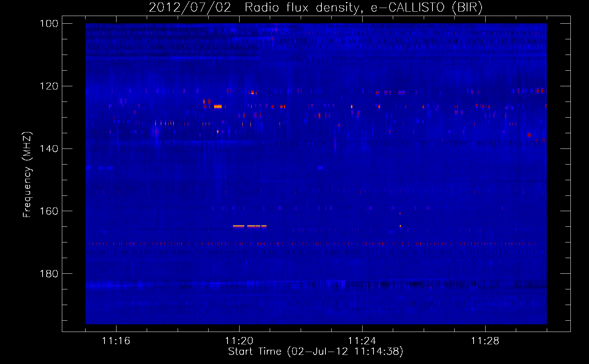Screen dimensions: 589x364
Task: Click the bright orange burst near 165 MHz at 11:20
Action: coord(250,226)
